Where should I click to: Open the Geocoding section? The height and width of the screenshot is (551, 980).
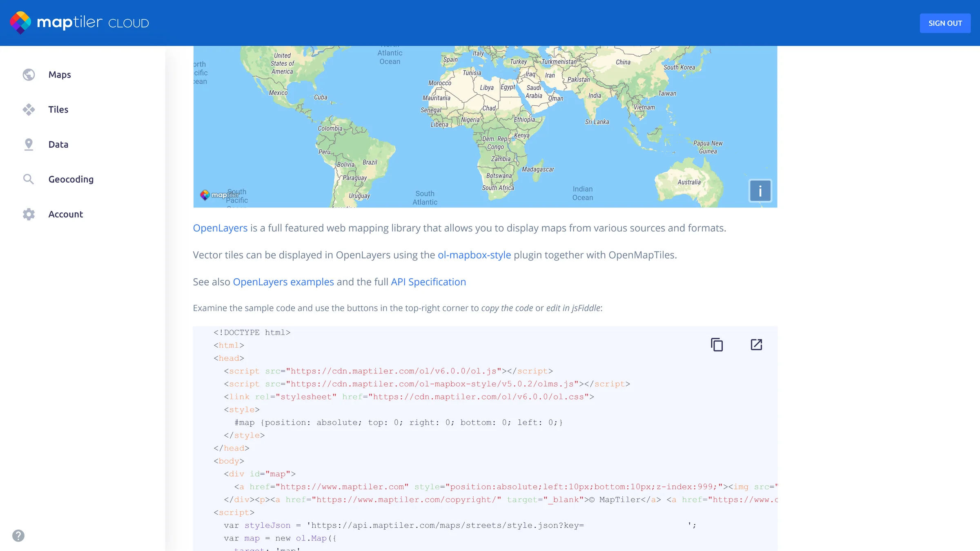[x=71, y=179]
